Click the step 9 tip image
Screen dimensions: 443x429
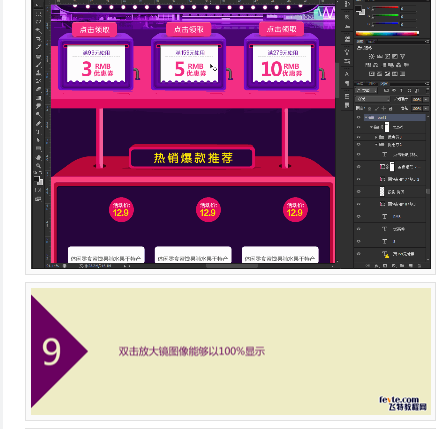[231, 352]
